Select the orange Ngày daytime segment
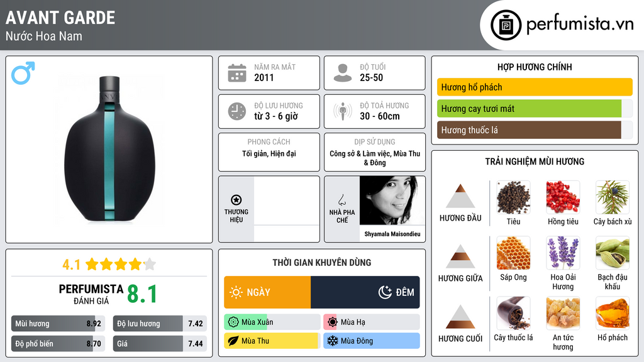Screen dimensions: 644x362 point(267,292)
